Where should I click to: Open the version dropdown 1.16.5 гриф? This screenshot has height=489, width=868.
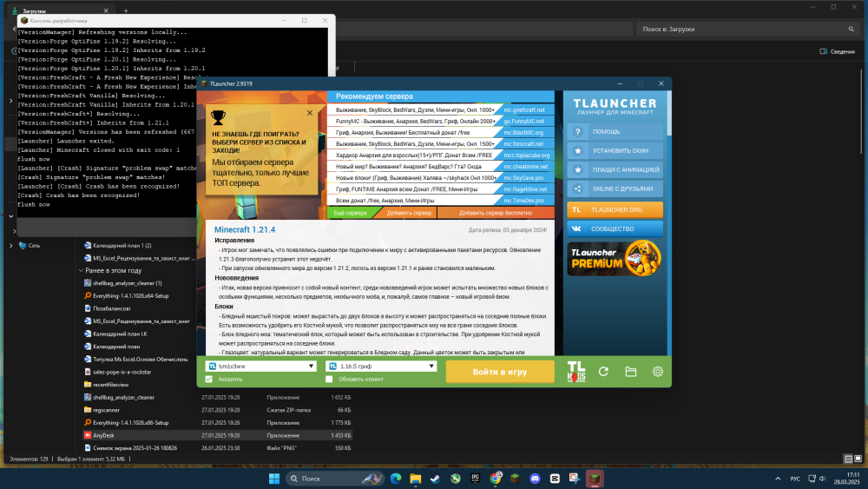pos(381,366)
